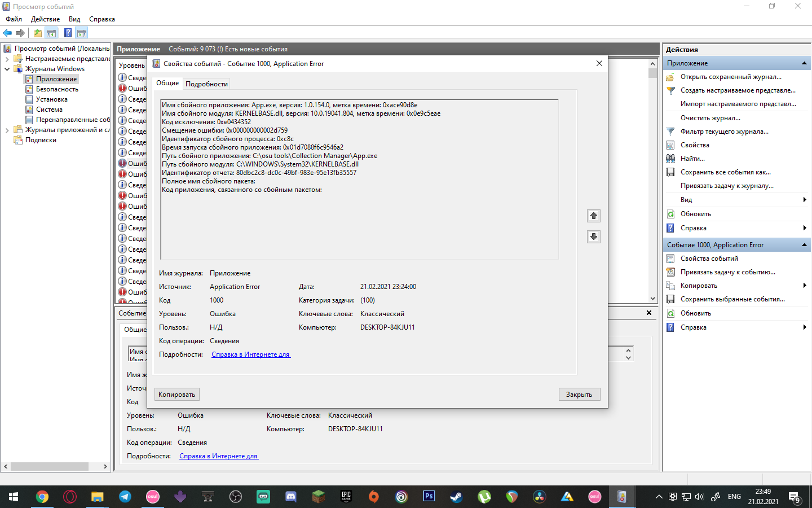Click the down arrow to view next event
Viewport: 812px width, 508px height.
point(593,237)
